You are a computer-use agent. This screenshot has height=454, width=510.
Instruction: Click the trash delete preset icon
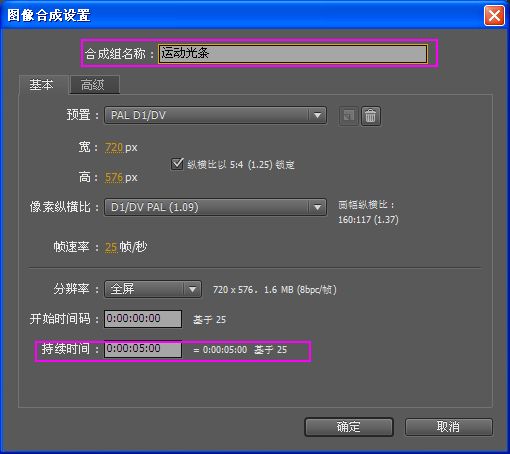tap(370, 116)
